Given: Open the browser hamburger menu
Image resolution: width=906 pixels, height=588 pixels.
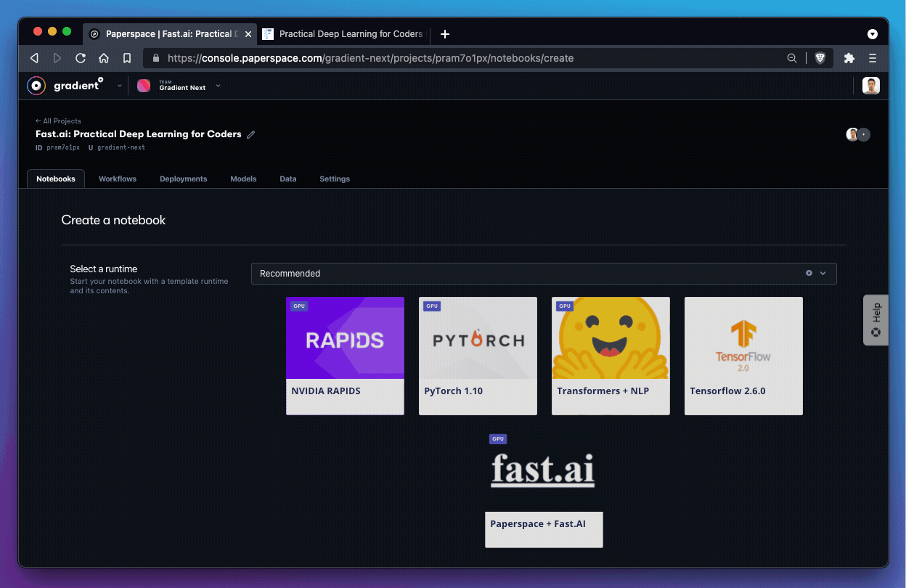Looking at the screenshot, I should (873, 58).
